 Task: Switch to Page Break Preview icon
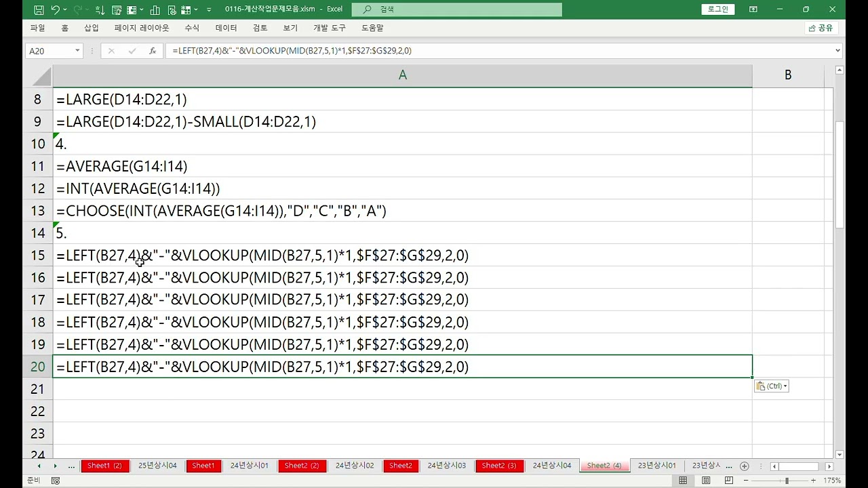(728, 481)
